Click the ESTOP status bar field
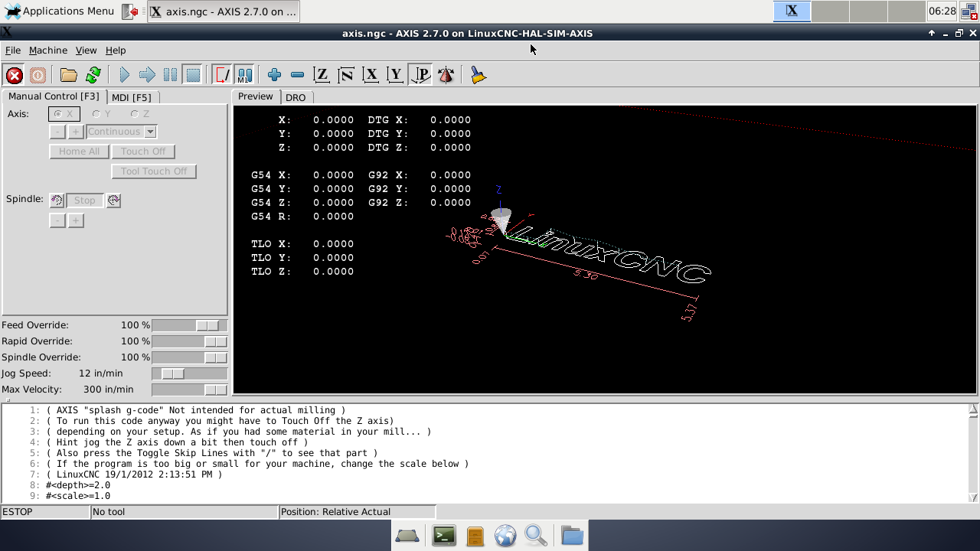Image resolution: width=980 pixels, height=551 pixels. point(44,512)
